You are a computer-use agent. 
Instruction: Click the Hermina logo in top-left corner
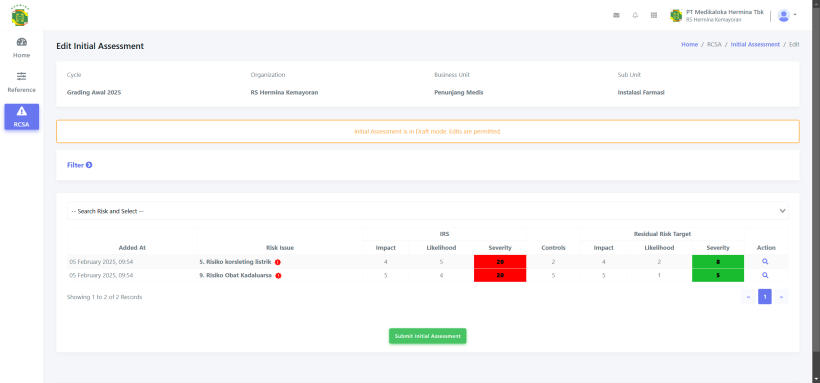(x=20, y=15)
